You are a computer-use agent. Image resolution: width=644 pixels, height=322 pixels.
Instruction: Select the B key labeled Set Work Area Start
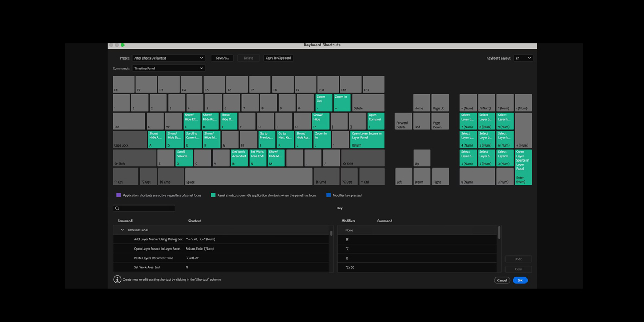click(239, 158)
